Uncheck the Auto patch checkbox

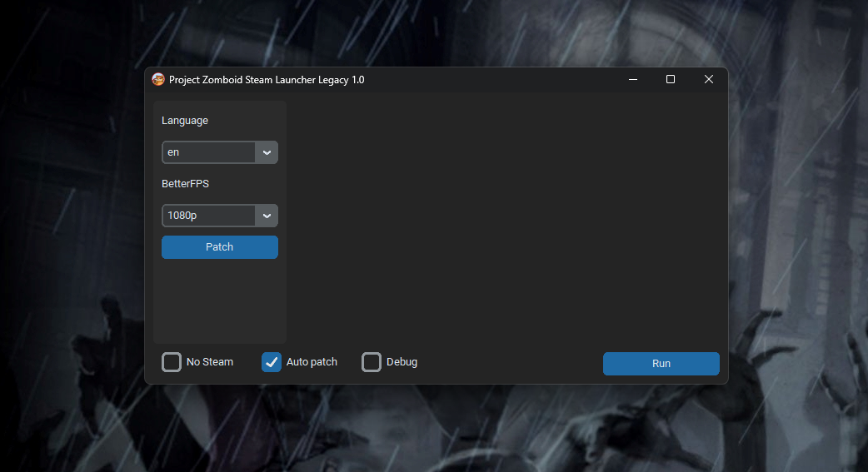[272, 362]
